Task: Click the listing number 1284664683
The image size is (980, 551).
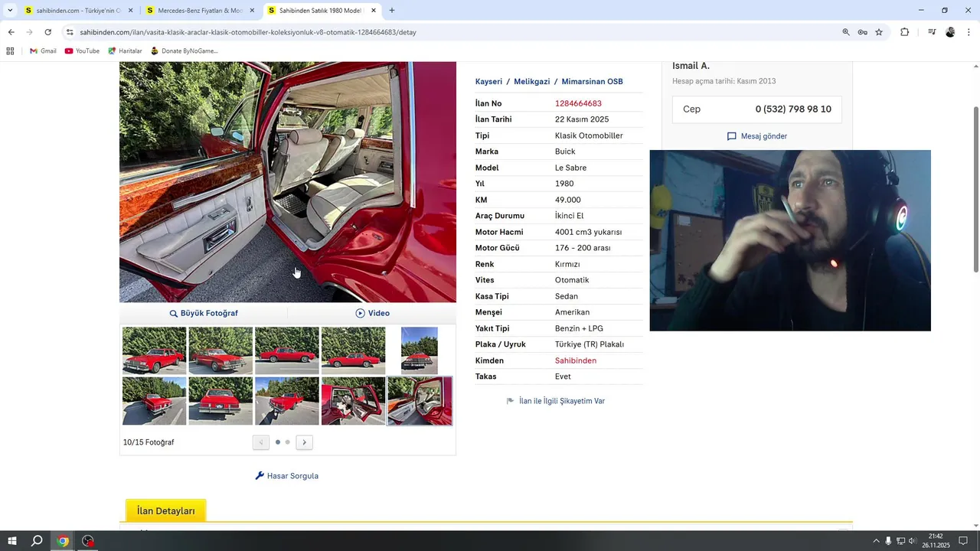Action: pyautogui.click(x=578, y=103)
